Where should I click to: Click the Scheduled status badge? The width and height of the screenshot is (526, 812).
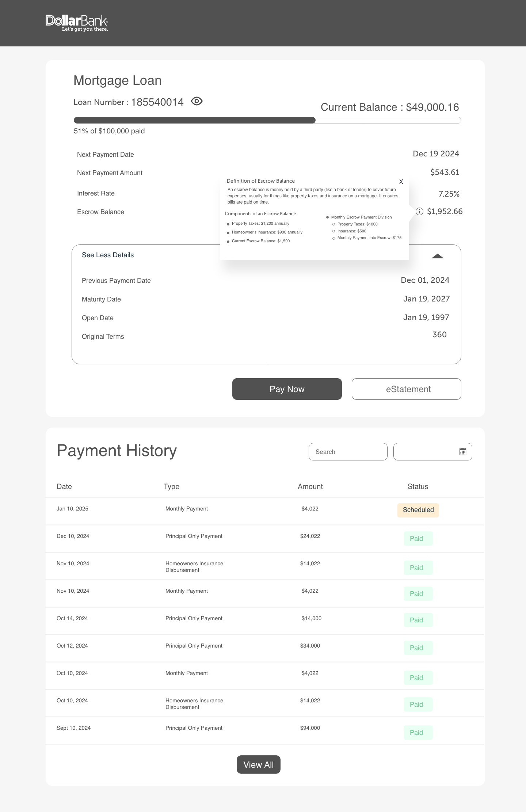pos(418,510)
